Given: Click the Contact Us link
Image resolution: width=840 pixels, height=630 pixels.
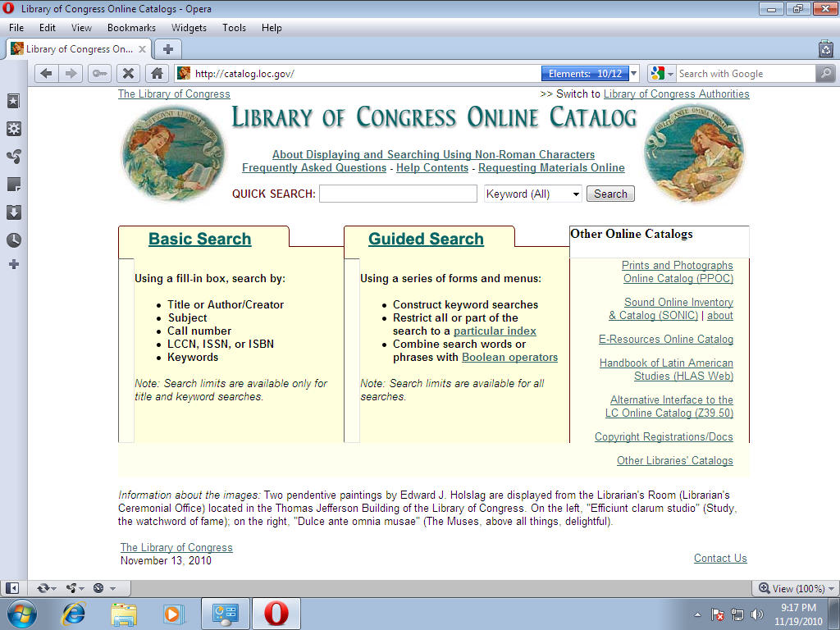Looking at the screenshot, I should click(720, 558).
